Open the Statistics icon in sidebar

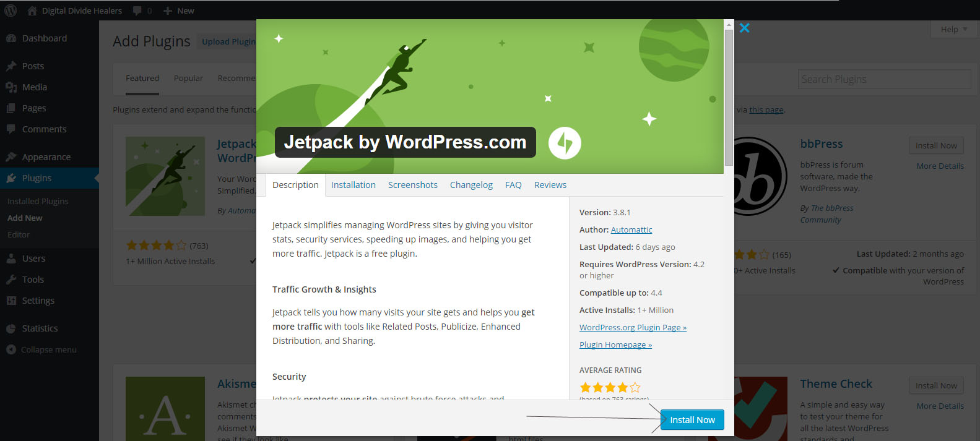coord(11,328)
